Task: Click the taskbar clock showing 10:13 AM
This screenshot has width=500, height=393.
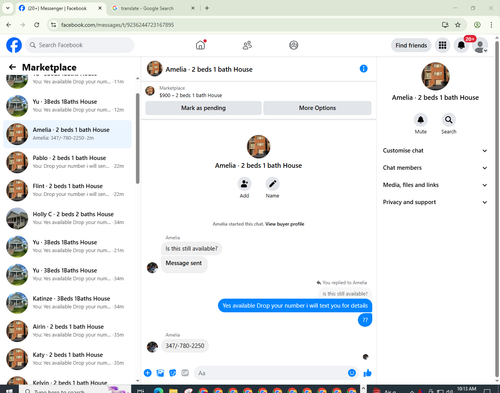Action: (x=466, y=389)
